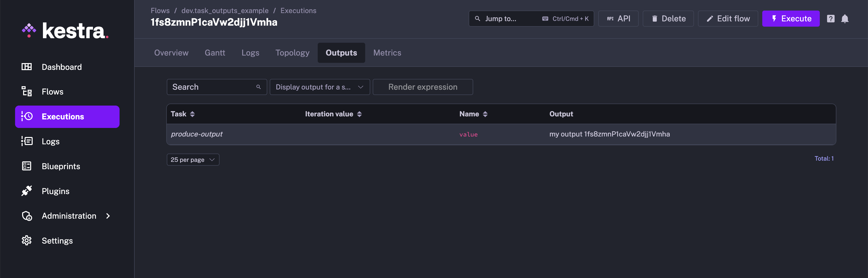Open the 25 per page dropdown

coord(193,160)
